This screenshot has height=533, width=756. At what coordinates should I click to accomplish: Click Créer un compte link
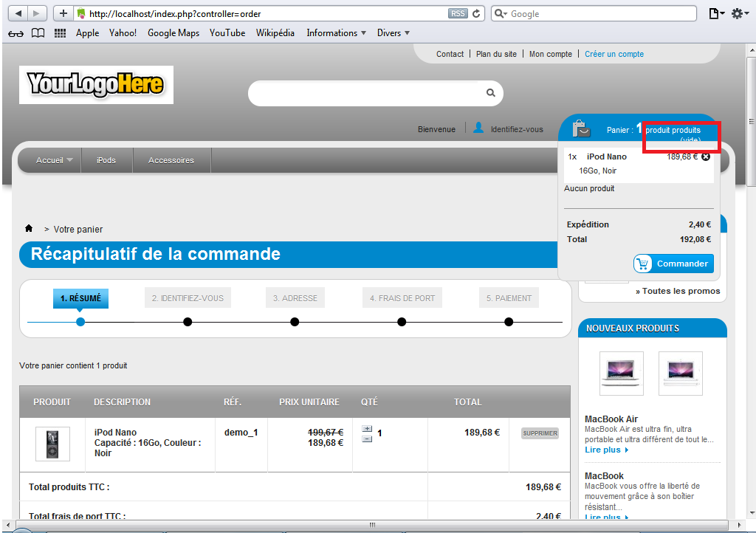point(614,54)
